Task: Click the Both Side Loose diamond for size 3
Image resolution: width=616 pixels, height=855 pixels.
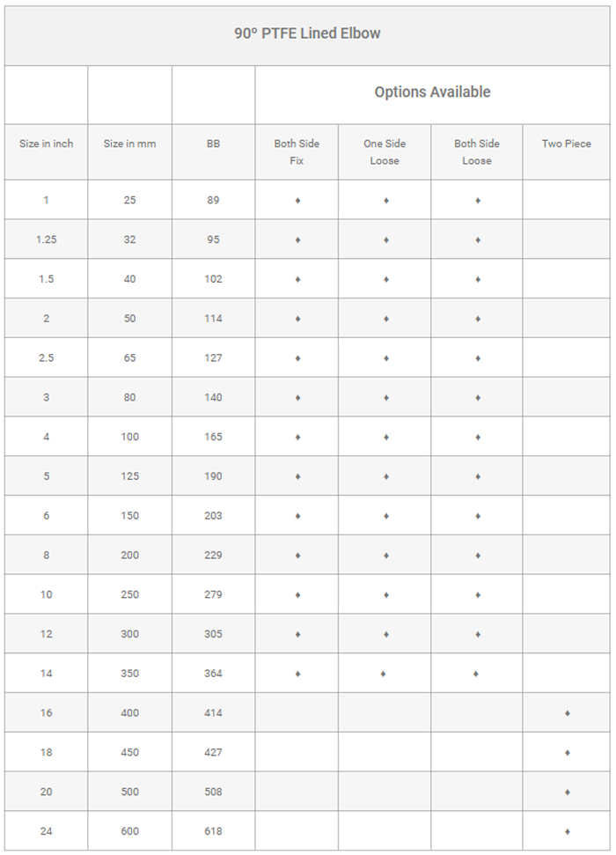Action: click(x=478, y=398)
